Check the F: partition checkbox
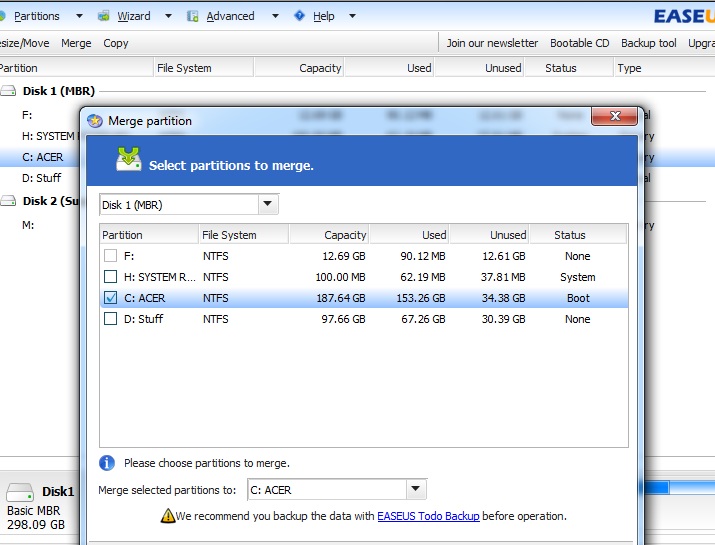Screen dimensions: 715x545 click(110, 255)
